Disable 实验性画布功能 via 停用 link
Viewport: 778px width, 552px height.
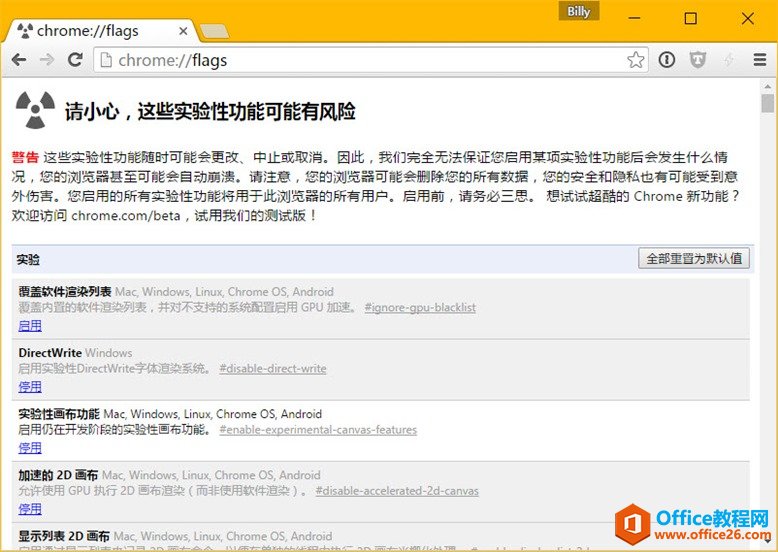tap(30, 447)
